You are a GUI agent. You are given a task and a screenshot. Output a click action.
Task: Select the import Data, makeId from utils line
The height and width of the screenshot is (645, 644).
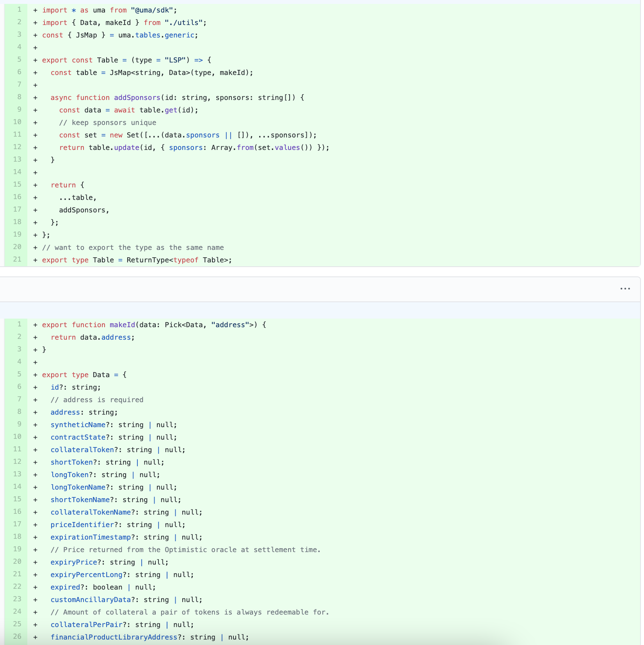click(x=124, y=23)
